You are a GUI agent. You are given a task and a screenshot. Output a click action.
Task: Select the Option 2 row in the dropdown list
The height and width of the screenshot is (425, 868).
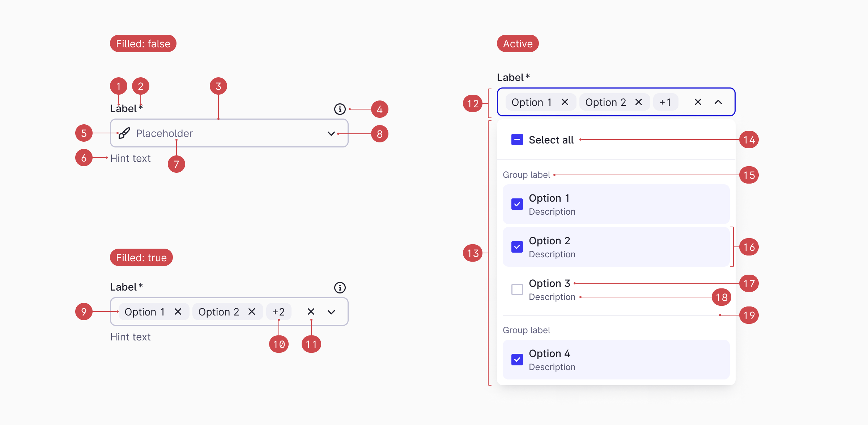[x=616, y=247]
